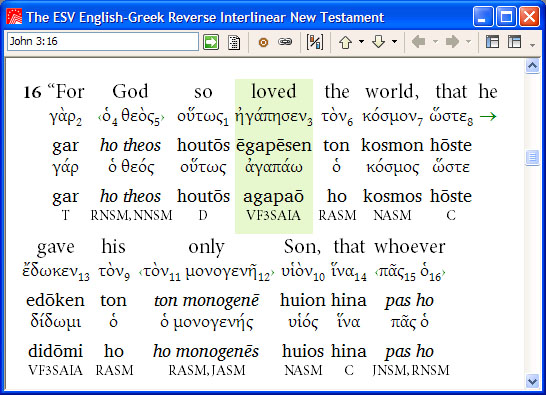This screenshot has width=546, height=395.
Task: Click the highlighted word 'loved'
Action: [274, 91]
